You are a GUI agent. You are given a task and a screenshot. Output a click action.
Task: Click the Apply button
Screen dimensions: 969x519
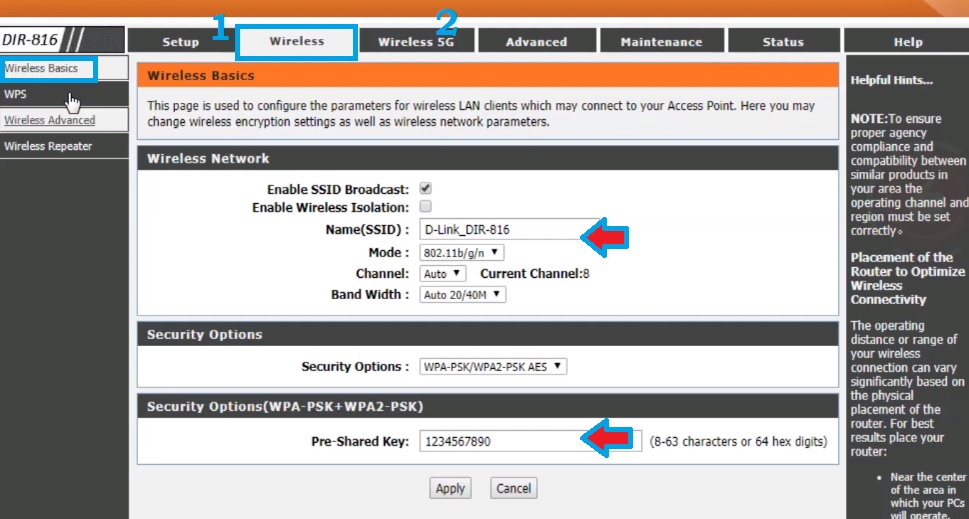click(x=451, y=488)
